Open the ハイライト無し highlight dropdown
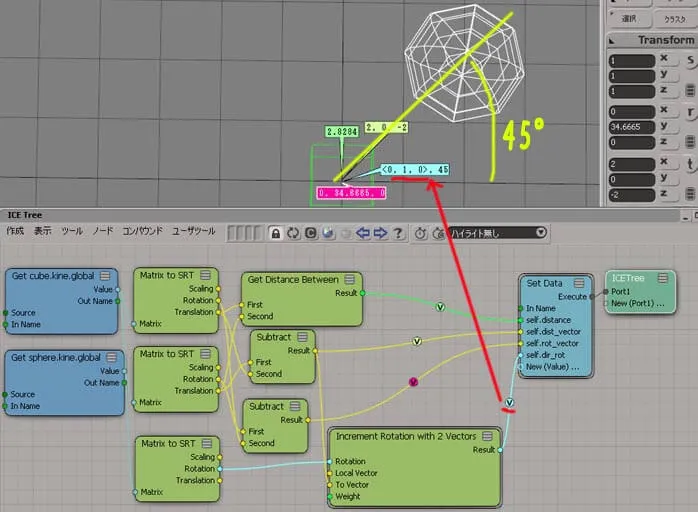Image resolution: width=698 pixels, height=512 pixels. coord(498,233)
